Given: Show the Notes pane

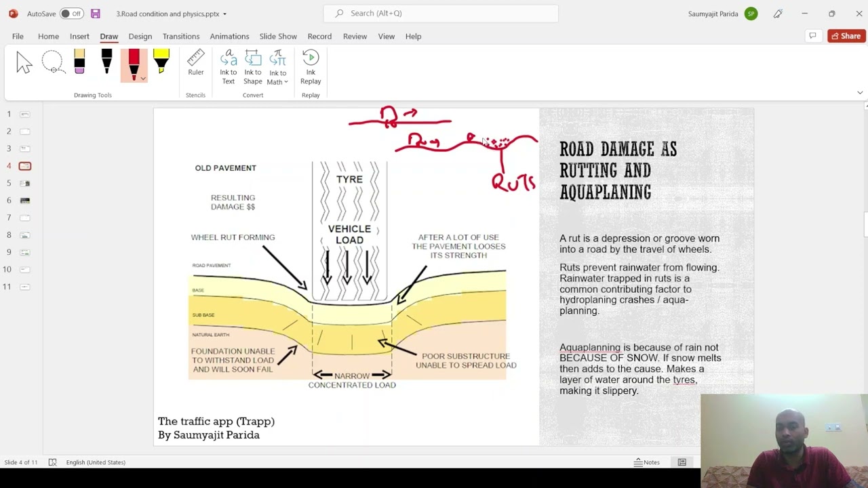Looking at the screenshot, I should point(646,462).
